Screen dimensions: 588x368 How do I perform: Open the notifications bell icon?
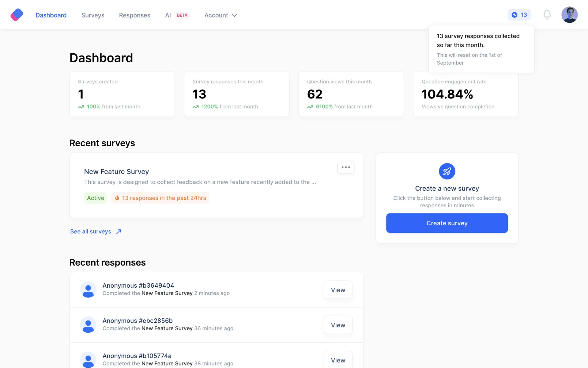click(x=547, y=15)
